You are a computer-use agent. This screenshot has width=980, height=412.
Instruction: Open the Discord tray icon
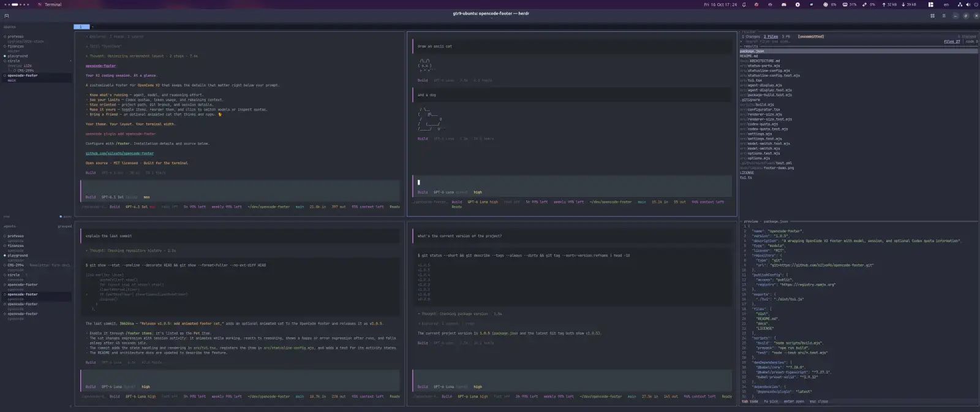[x=784, y=4]
